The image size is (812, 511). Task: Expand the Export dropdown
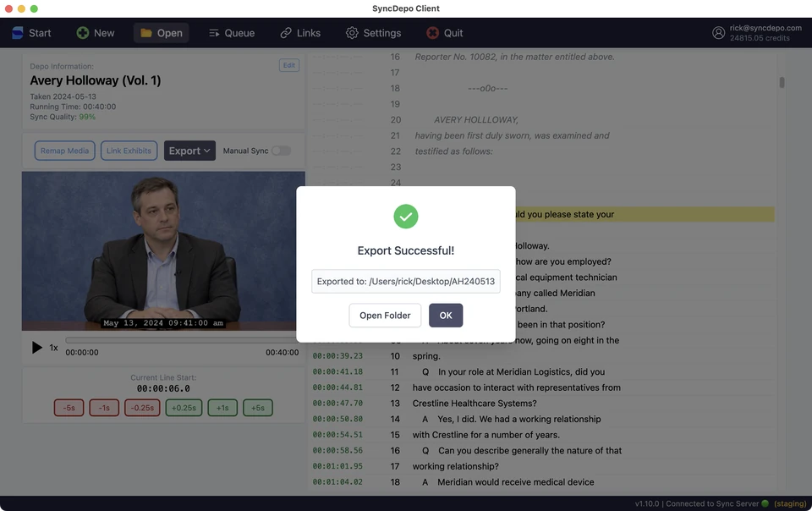[x=189, y=151]
